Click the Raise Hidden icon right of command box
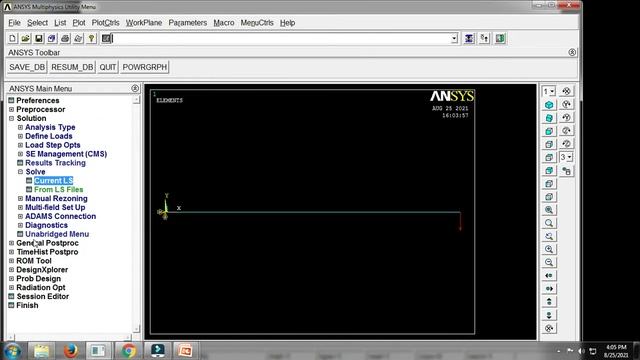 point(469,38)
